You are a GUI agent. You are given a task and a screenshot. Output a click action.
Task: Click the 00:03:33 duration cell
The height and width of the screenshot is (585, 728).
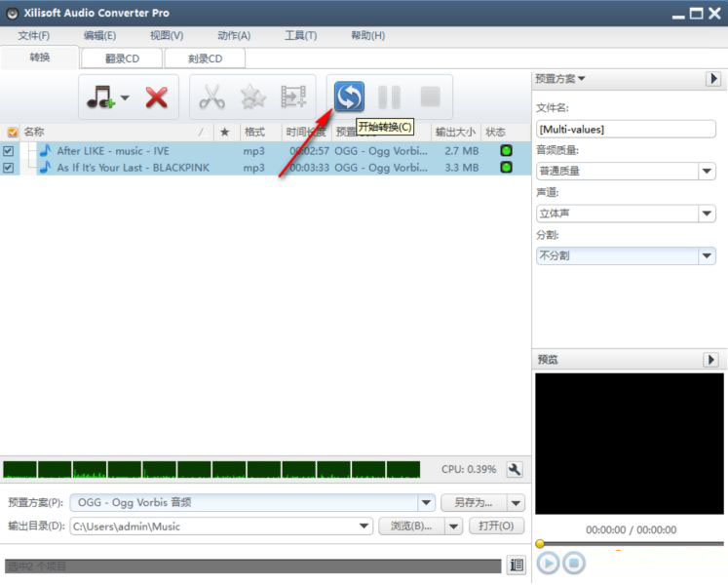tap(309, 168)
